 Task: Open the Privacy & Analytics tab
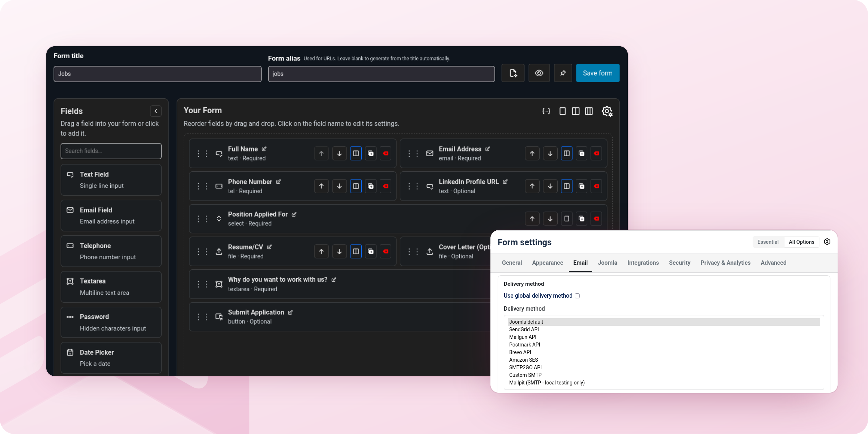pyautogui.click(x=726, y=263)
